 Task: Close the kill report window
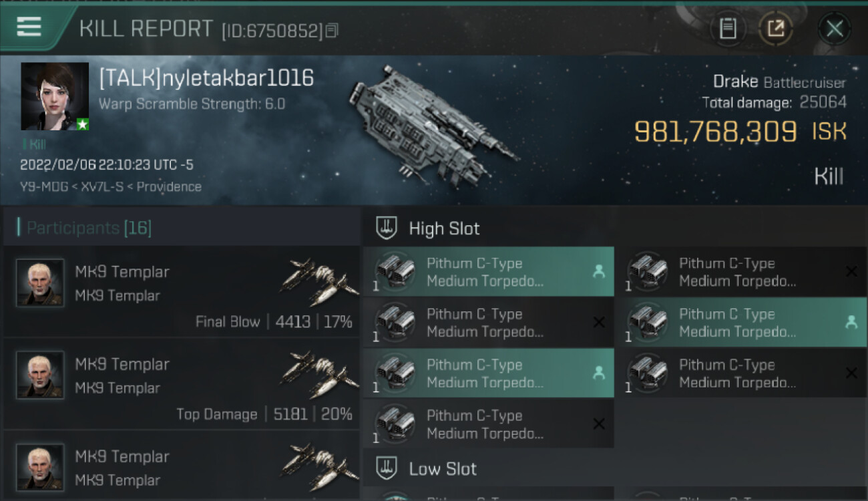834,29
